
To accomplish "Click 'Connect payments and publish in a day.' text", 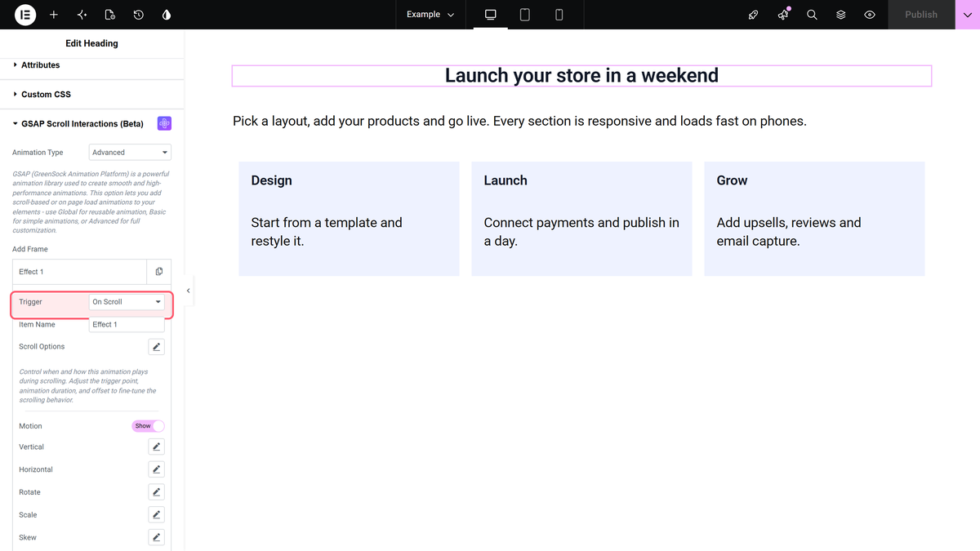I will [x=581, y=232].
